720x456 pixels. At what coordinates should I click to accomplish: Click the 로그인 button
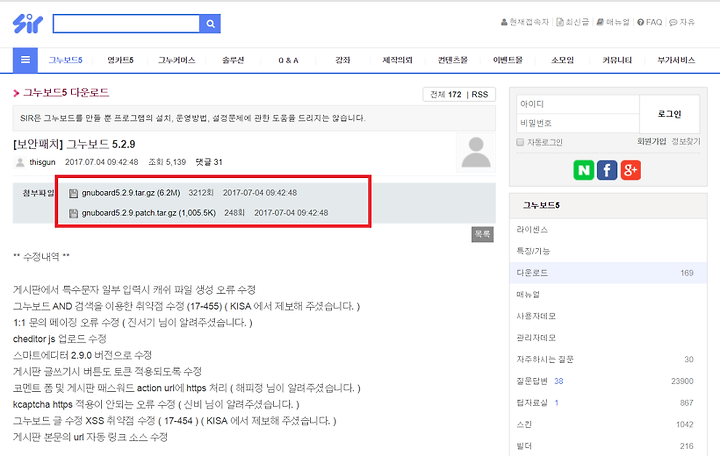(669, 114)
